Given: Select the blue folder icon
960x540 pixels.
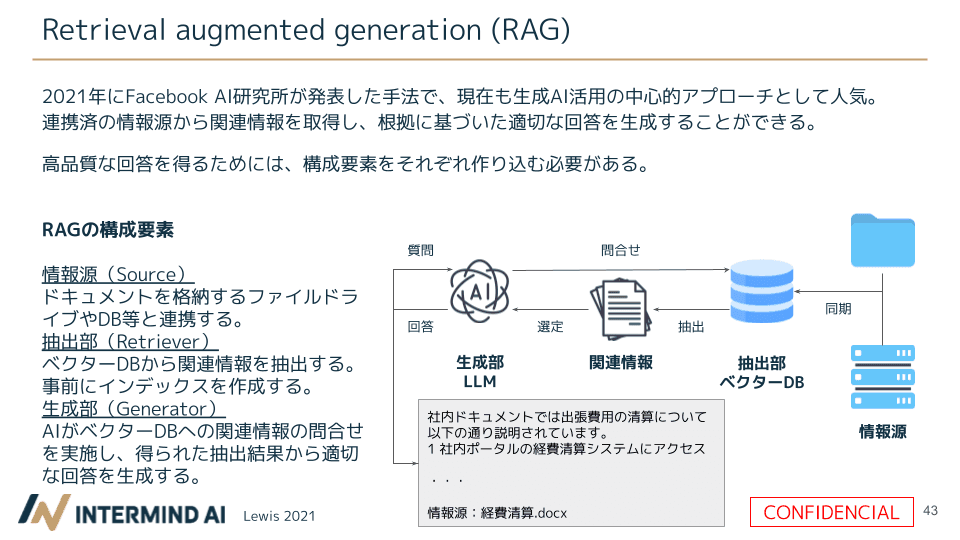Looking at the screenshot, I should [x=882, y=241].
